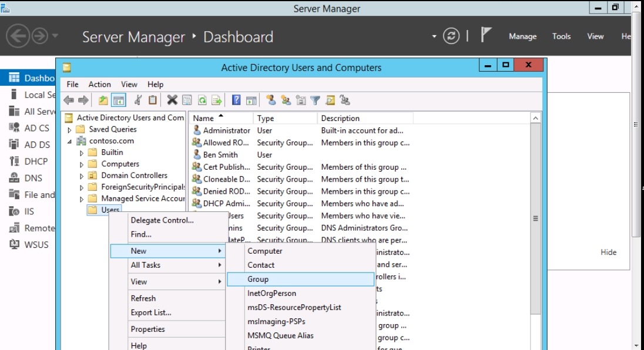The height and width of the screenshot is (350, 644).
Task: Select the Administrator user row
Action: pos(226,130)
